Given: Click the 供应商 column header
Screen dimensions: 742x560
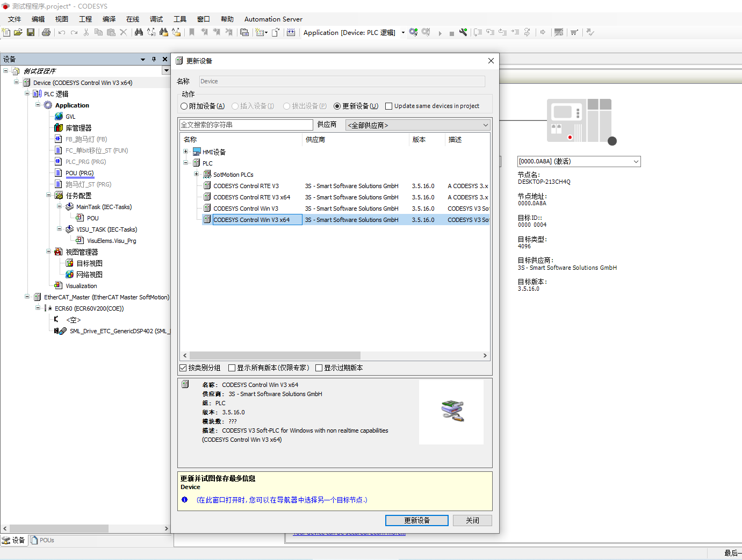Looking at the screenshot, I should coord(356,139).
